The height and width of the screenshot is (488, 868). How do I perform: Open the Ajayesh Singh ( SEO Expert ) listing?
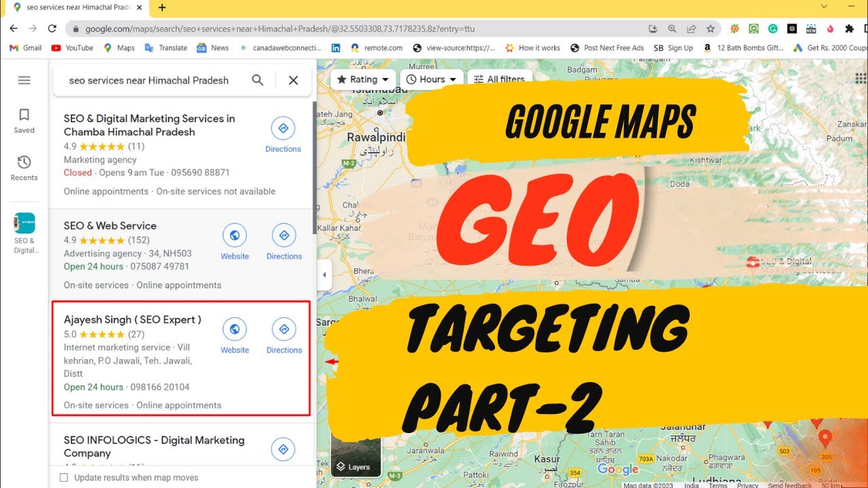132,319
